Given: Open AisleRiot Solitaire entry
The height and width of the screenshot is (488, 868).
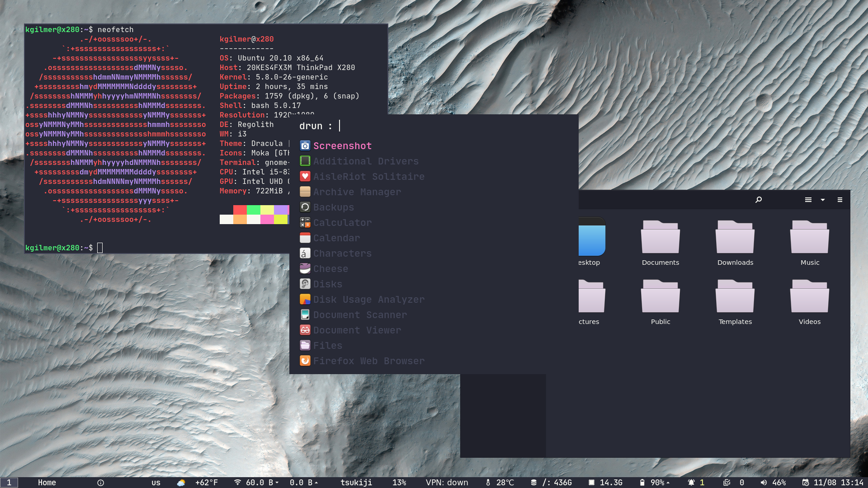Looking at the screenshot, I should 368,177.
